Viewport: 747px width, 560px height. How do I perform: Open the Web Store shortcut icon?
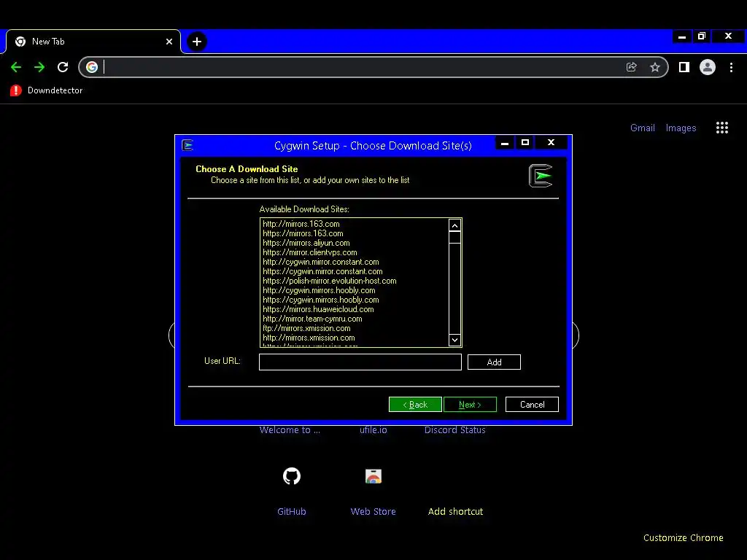point(373,476)
